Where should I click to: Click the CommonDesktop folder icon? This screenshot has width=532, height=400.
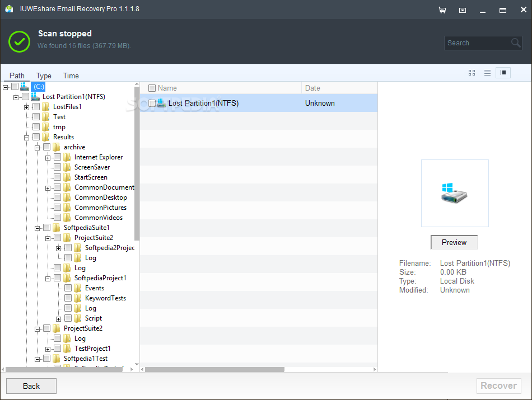point(67,197)
